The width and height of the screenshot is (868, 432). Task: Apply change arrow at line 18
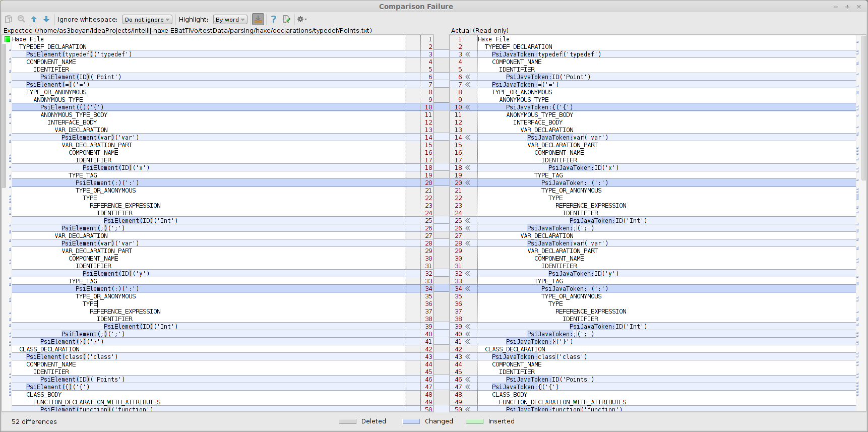pos(468,168)
